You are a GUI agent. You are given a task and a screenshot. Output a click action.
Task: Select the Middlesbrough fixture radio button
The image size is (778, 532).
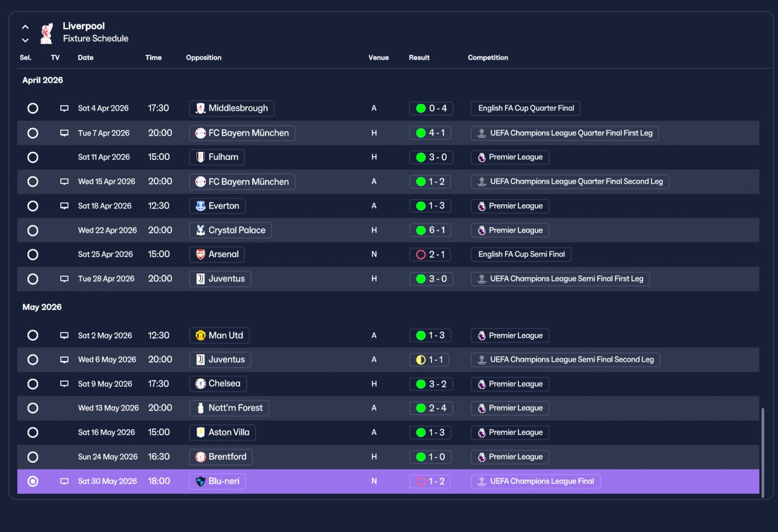coord(33,108)
